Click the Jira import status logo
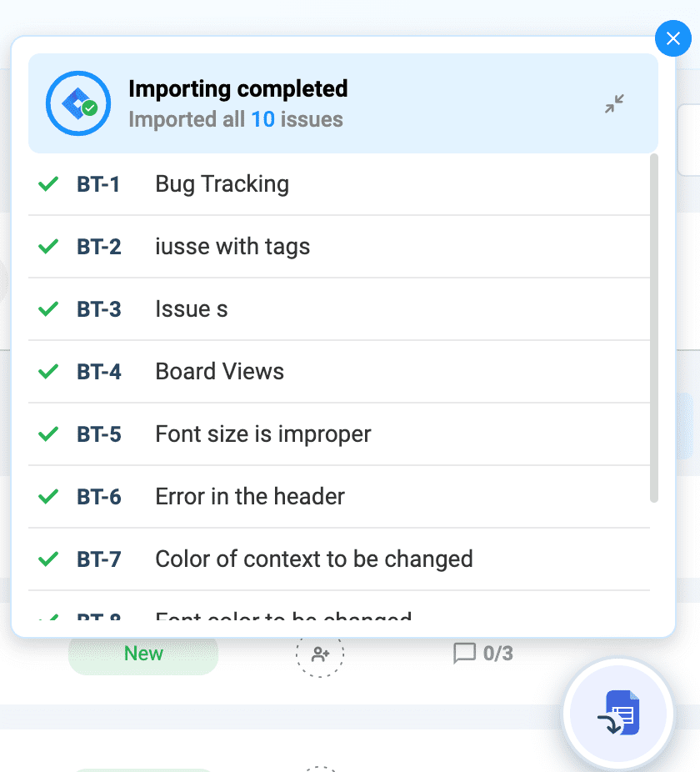Viewport: 700px width, 772px height. [78, 103]
